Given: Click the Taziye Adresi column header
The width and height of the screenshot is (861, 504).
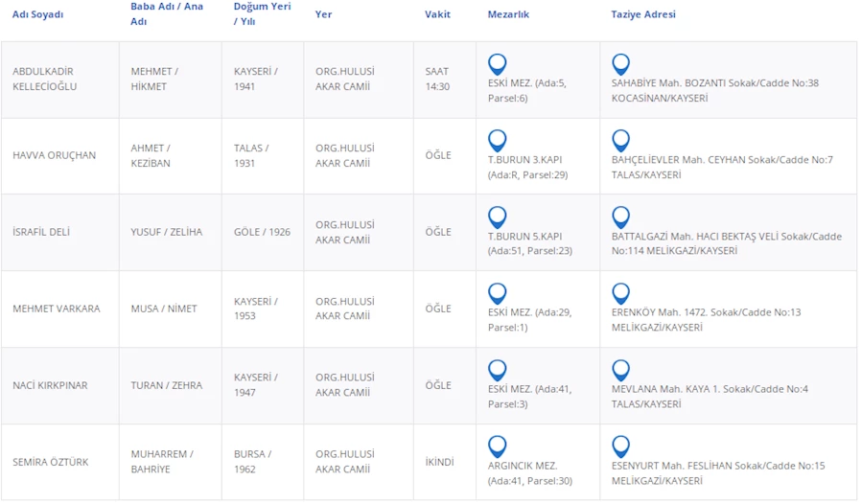Looking at the screenshot, I should [643, 14].
